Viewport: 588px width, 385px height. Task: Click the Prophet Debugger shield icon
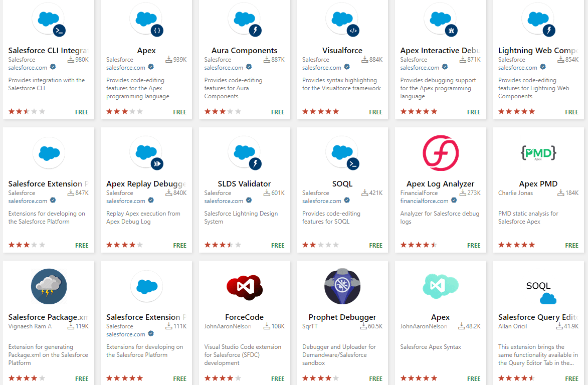(342, 286)
